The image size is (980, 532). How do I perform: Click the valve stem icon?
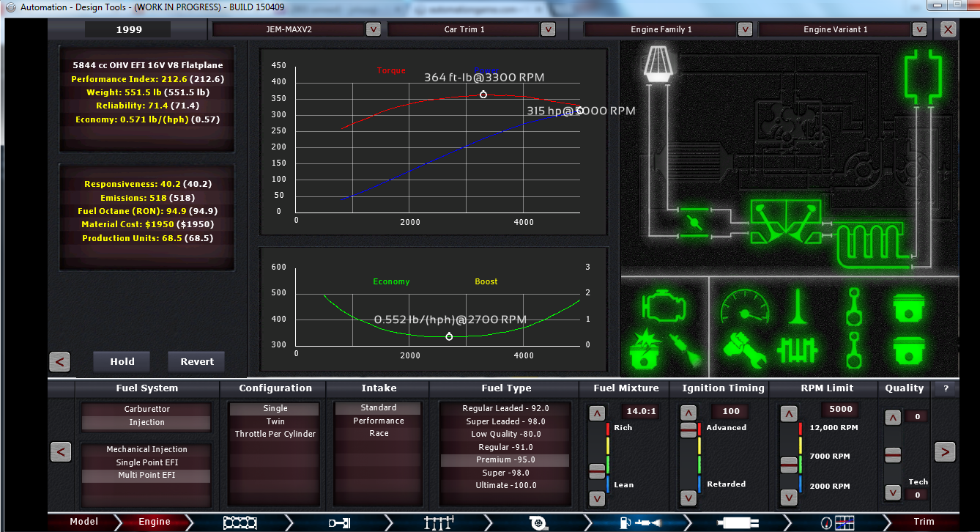click(798, 306)
